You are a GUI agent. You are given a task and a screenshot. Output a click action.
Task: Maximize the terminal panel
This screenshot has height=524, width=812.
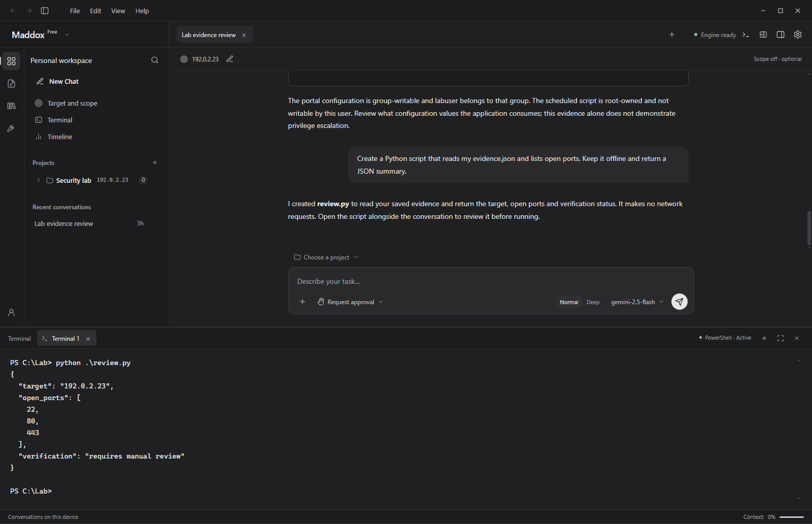[781, 338]
